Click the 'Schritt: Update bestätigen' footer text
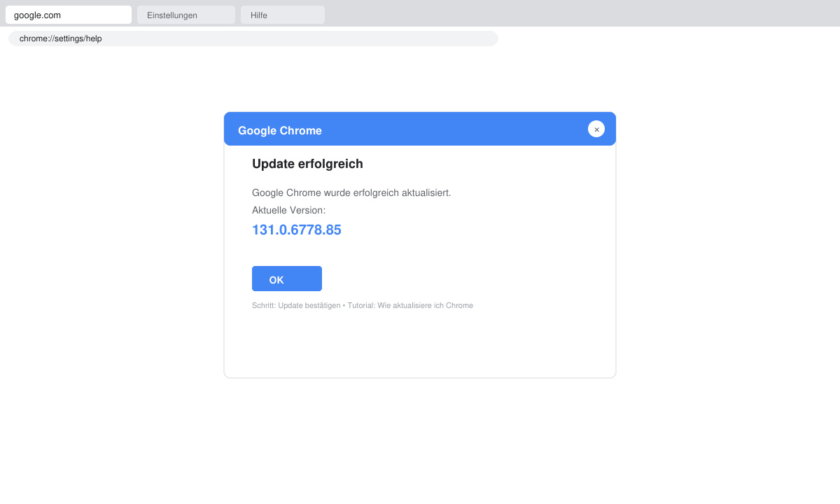The image size is (840, 504). tap(296, 305)
